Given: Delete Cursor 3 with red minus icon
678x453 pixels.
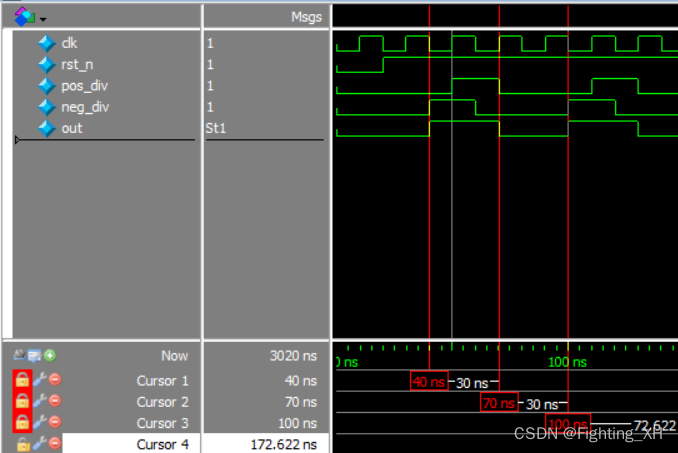Looking at the screenshot, I should (55, 421).
